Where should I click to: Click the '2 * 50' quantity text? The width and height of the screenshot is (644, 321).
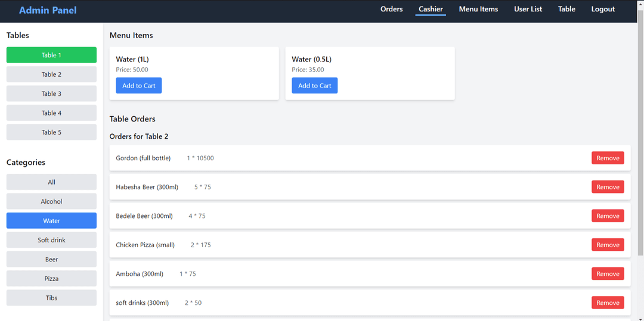[193, 303]
